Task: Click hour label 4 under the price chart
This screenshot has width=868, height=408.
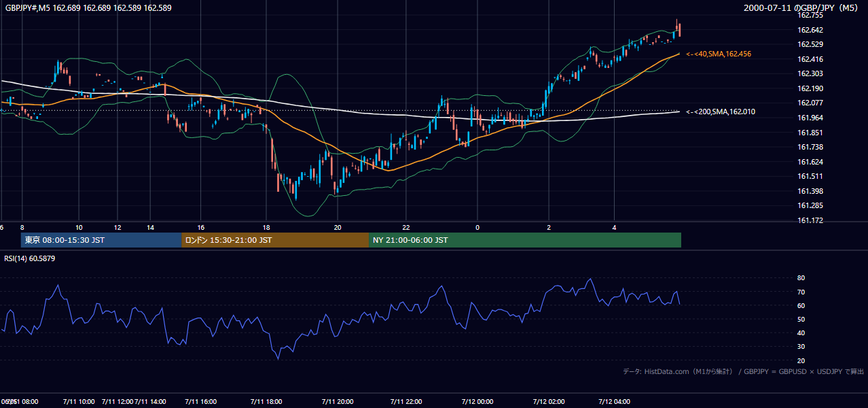Action: click(615, 227)
